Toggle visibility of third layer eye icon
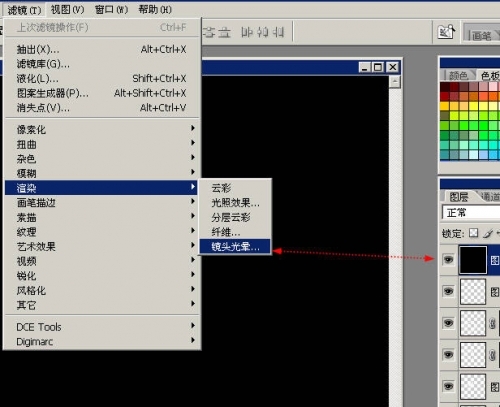 click(448, 323)
